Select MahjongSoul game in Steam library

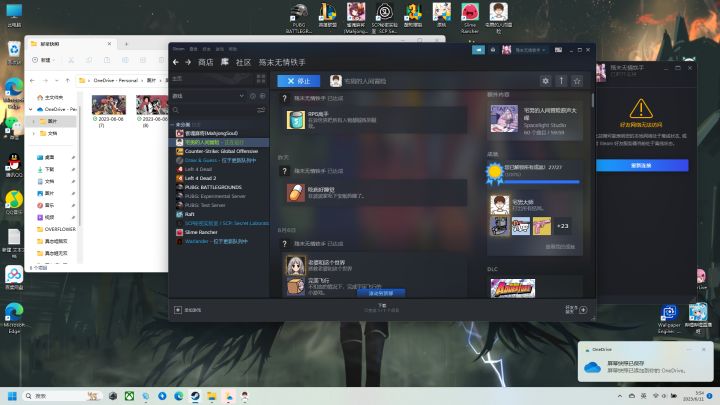[x=211, y=133]
